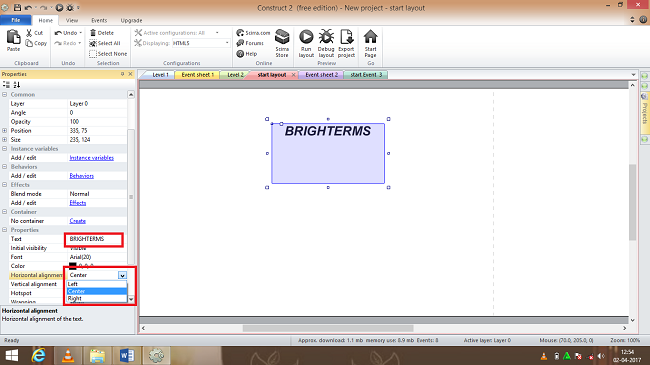Open the Behaviors link

(82, 176)
